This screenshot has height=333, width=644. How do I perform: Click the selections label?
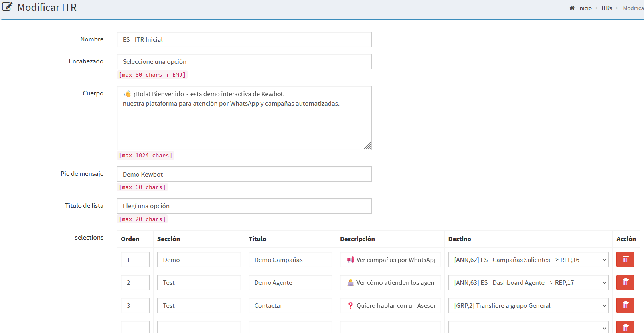tap(89, 237)
